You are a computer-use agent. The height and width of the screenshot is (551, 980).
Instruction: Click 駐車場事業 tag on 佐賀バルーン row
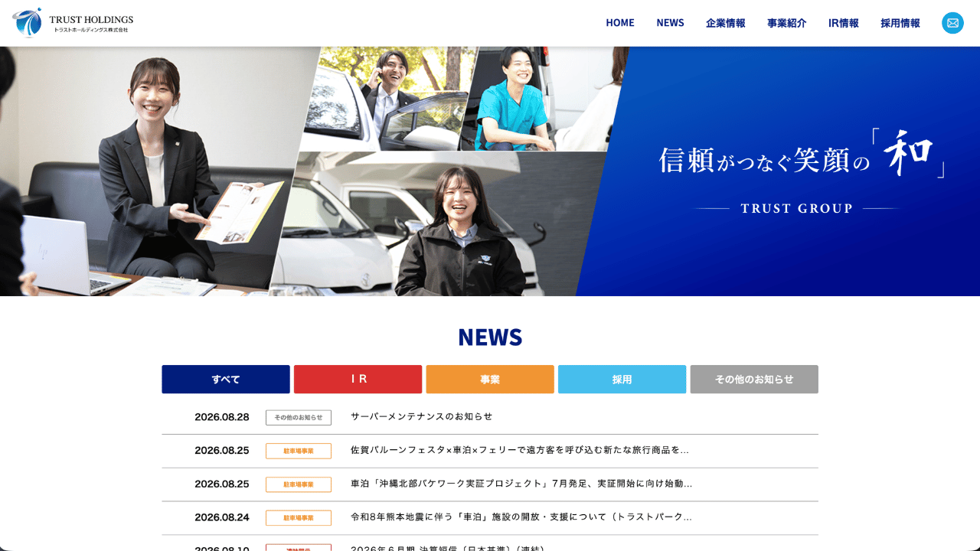[299, 452]
